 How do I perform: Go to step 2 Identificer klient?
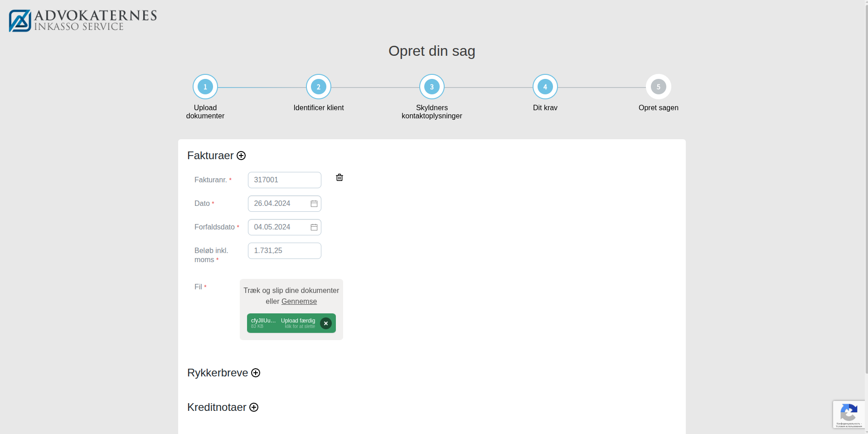(x=319, y=87)
